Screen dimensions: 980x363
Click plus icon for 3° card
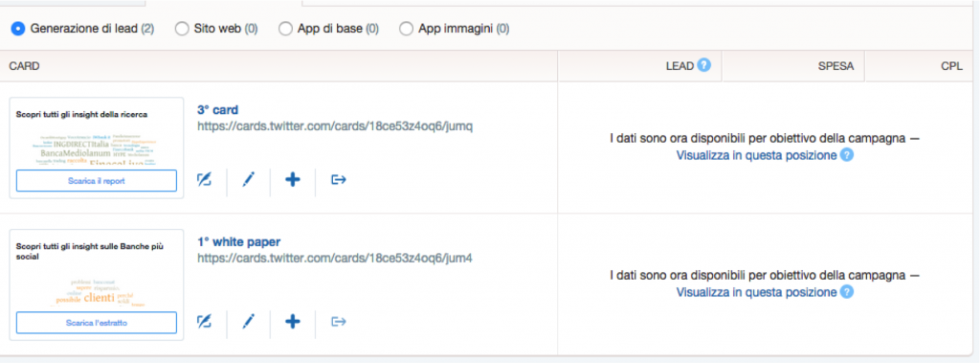pyautogui.click(x=293, y=180)
